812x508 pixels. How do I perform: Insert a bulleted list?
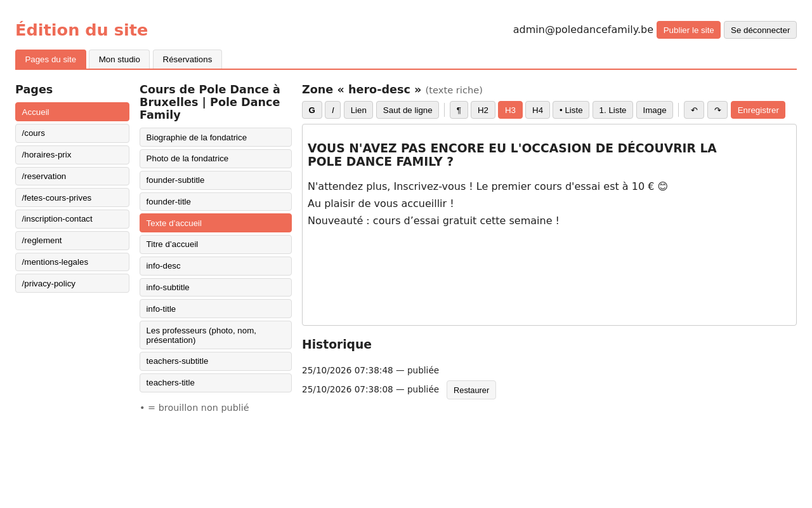pyautogui.click(x=571, y=110)
